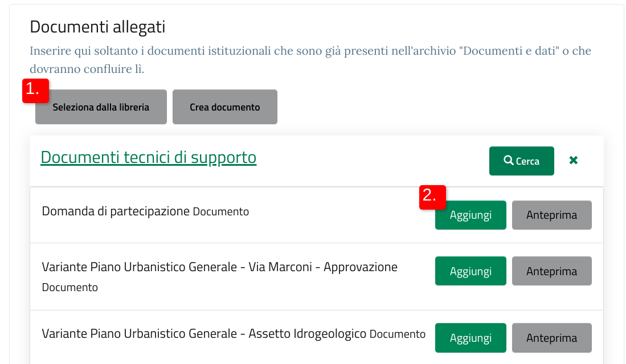626x364 pixels.
Task: Preview the Via Marconi Approvazione document
Action: click(x=552, y=271)
